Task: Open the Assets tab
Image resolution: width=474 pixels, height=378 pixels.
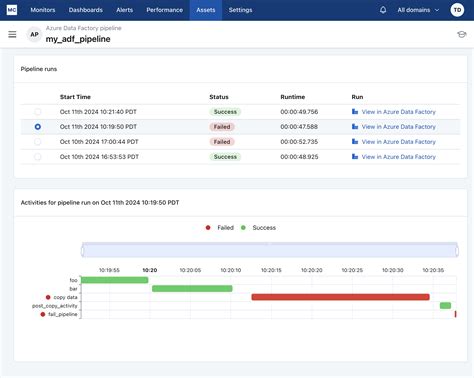Action: (x=206, y=10)
